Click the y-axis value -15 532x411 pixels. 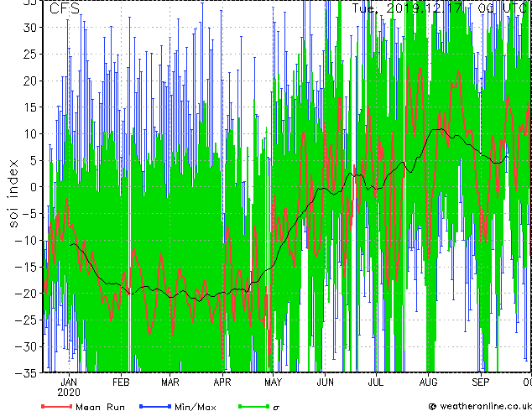pyautogui.click(x=26, y=267)
